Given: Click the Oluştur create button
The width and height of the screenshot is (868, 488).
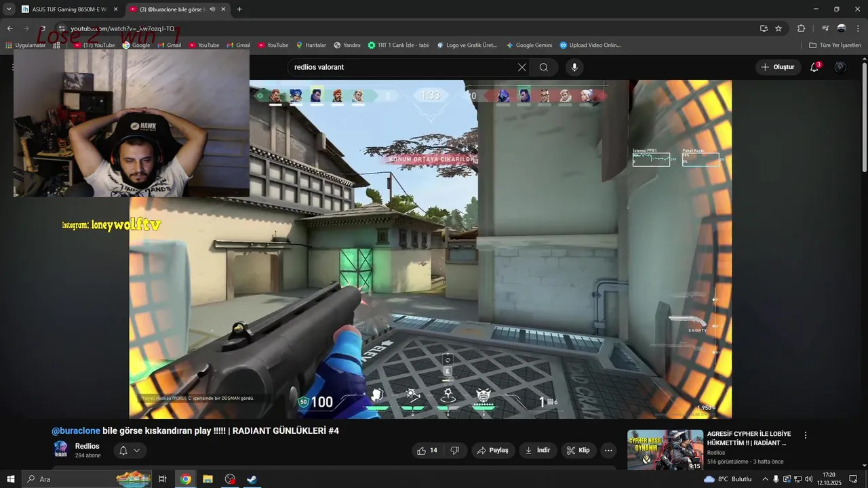Looking at the screenshot, I should [778, 67].
